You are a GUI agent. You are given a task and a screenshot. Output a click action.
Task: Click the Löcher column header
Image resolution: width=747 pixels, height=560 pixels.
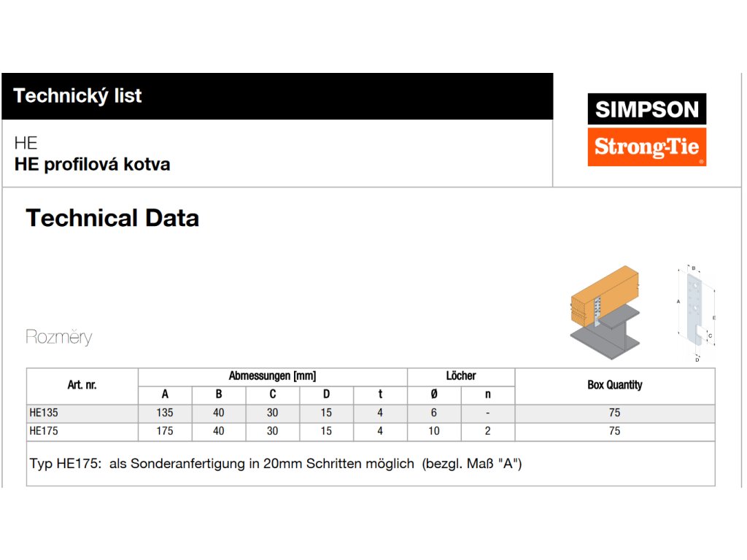coord(461,376)
